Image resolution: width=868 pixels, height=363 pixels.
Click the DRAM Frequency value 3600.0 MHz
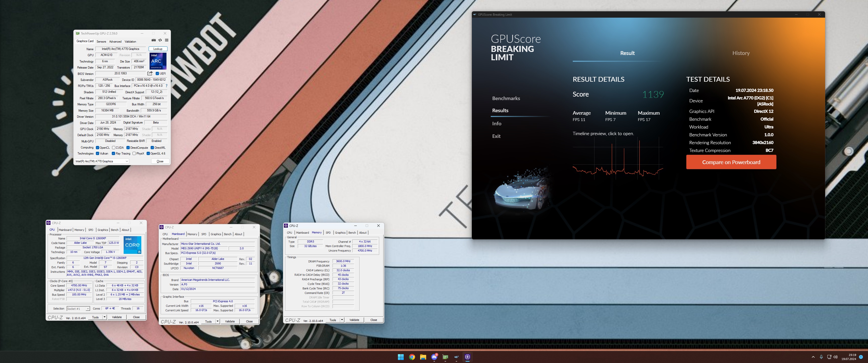(x=343, y=261)
